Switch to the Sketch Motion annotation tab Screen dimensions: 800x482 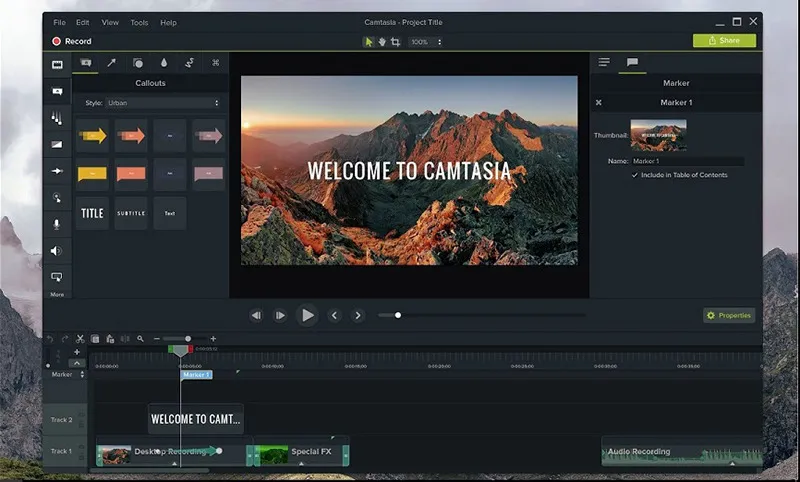(189, 63)
